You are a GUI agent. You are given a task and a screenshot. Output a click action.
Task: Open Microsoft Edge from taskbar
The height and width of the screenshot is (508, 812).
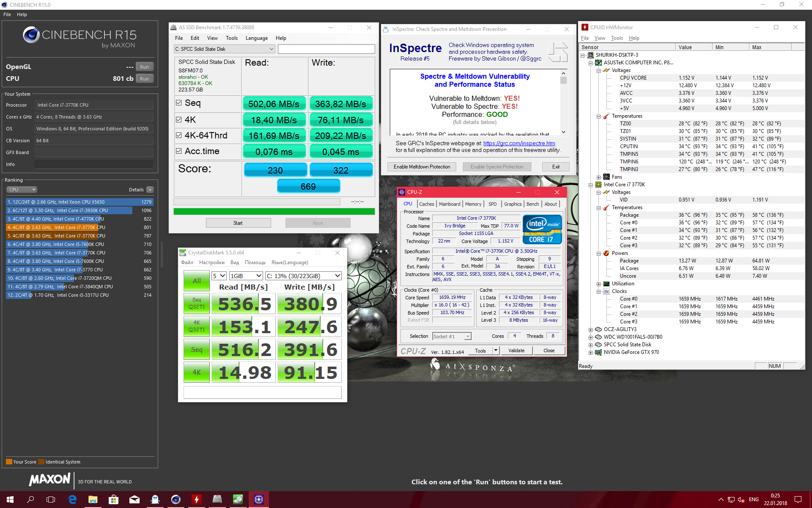point(72,500)
